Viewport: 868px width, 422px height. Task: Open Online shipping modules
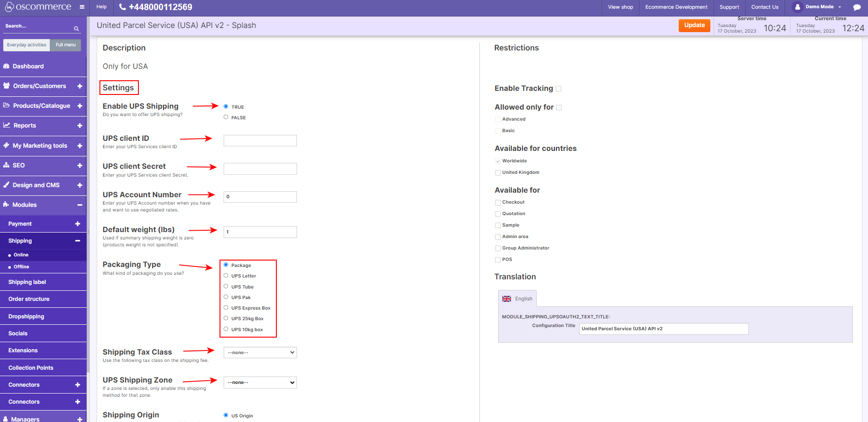pyautogui.click(x=21, y=255)
